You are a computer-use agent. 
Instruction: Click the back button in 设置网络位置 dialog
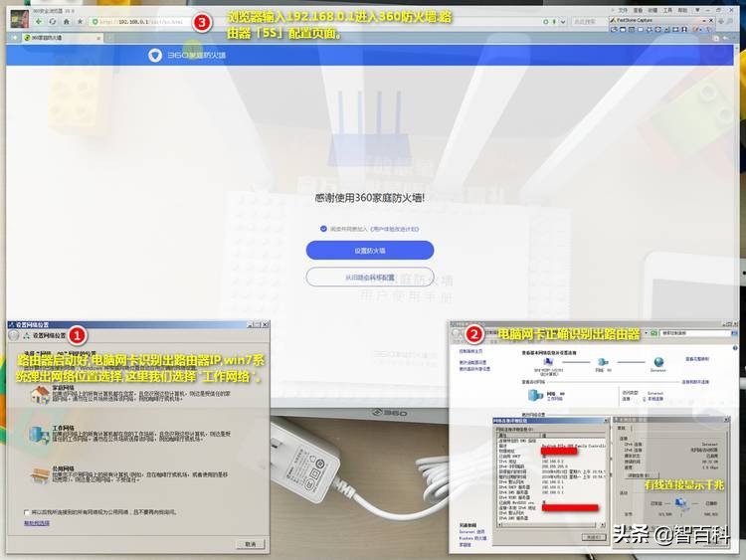click(13, 335)
